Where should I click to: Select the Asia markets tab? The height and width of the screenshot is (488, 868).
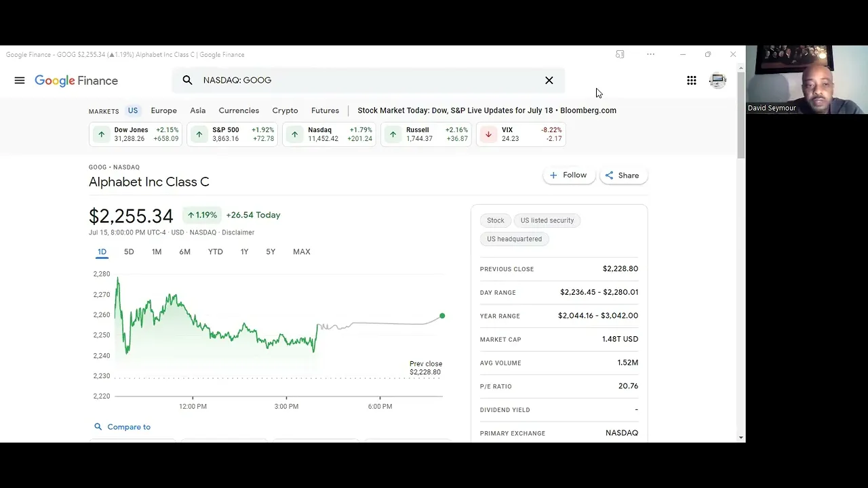(x=198, y=110)
